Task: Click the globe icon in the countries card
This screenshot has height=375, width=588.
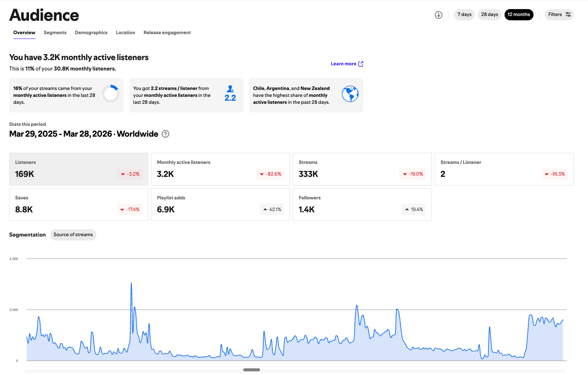Action: pos(350,94)
